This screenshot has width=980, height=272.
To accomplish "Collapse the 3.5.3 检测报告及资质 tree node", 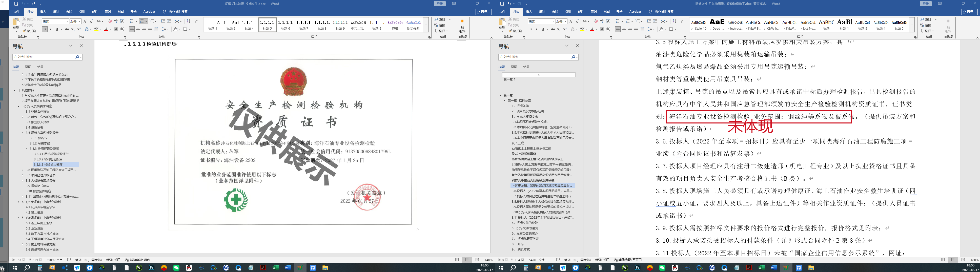I will [x=27, y=149].
